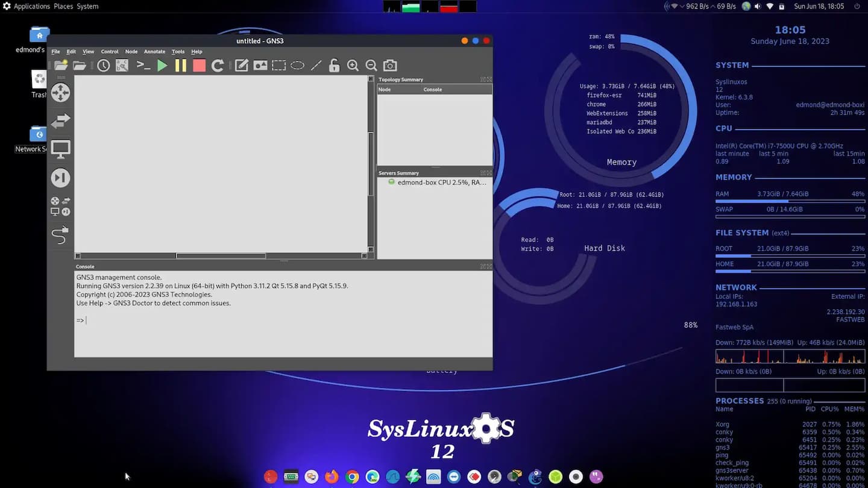
Task: Click the horizontal scrollbar under the topology canvas
Action: coord(221,256)
